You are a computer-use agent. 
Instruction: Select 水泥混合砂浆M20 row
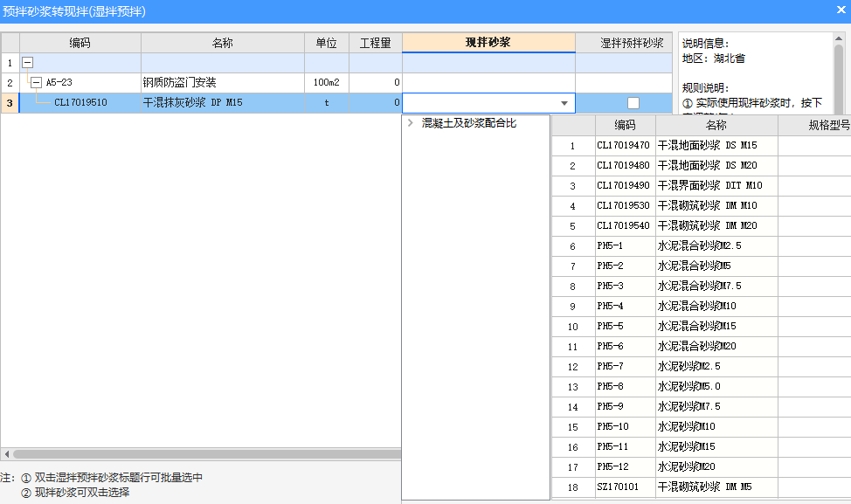702,346
